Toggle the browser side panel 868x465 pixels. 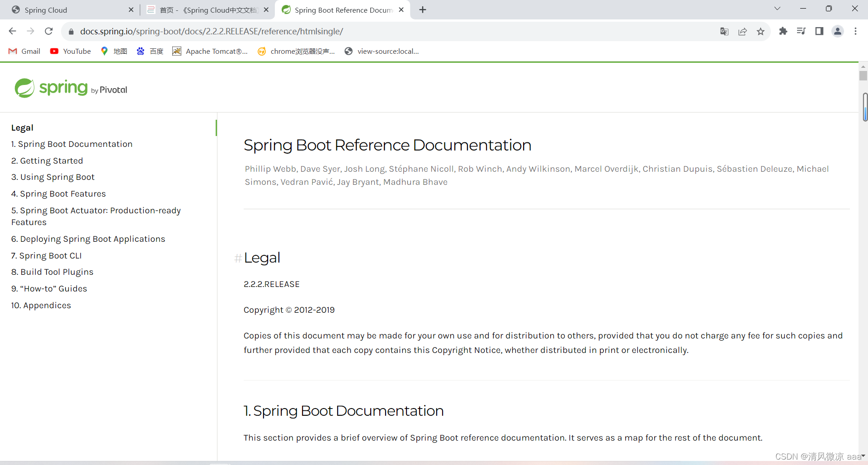819,31
